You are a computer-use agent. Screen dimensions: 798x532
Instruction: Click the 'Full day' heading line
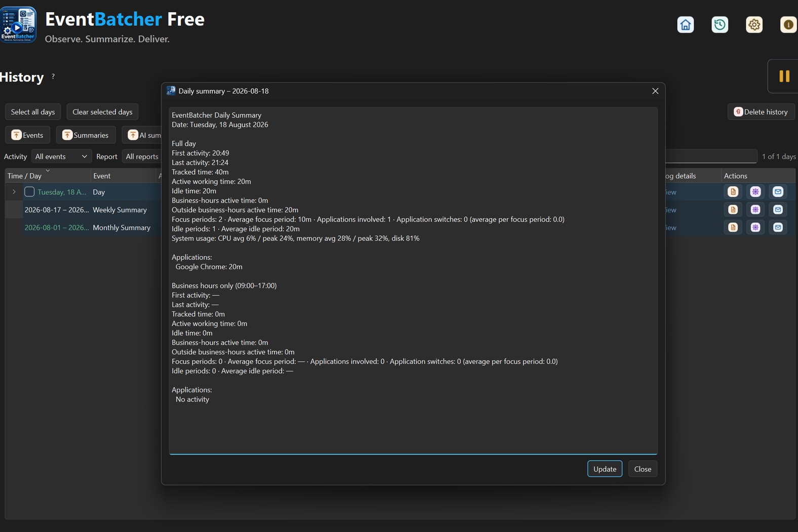coord(184,143)
